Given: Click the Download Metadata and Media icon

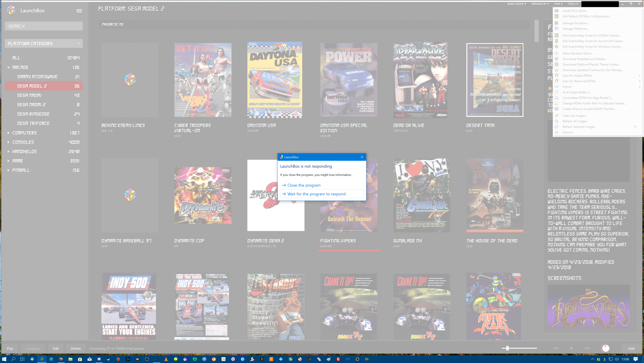Looking at the screenshot, I should pos(557,59).
